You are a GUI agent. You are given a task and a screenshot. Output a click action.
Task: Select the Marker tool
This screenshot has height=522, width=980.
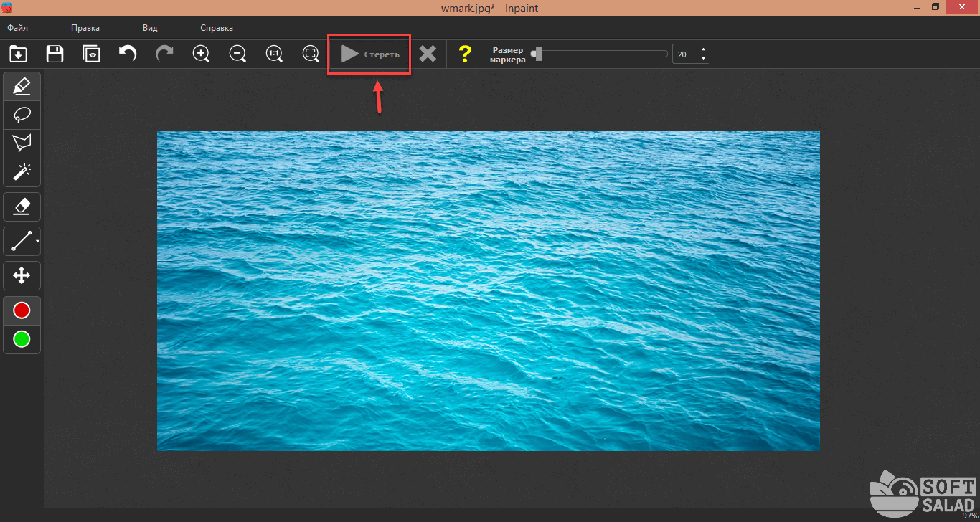point(22,86)
